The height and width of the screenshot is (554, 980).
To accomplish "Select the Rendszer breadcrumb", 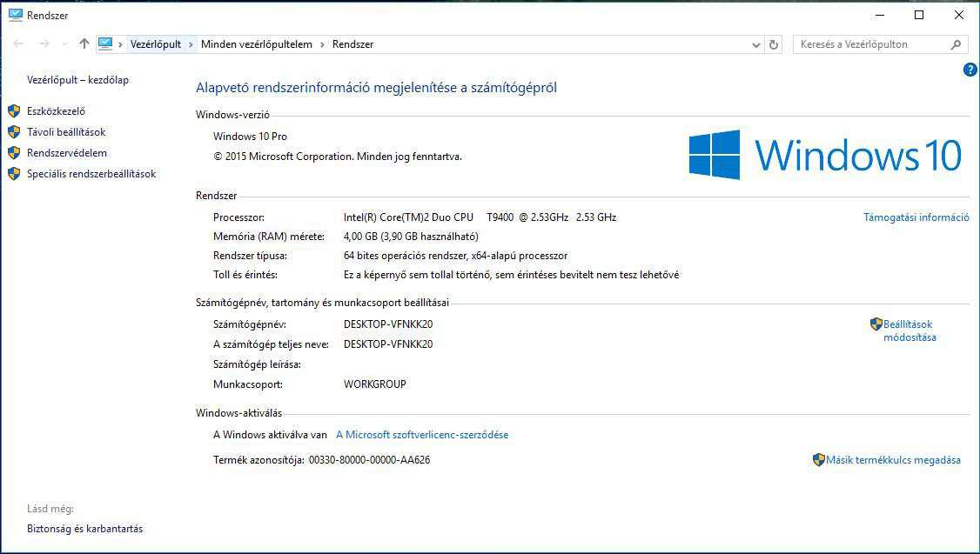I will [353, 44].
